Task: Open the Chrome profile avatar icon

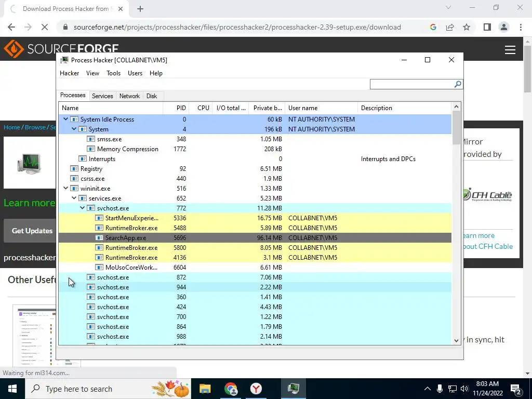Action: click(504, 27)
